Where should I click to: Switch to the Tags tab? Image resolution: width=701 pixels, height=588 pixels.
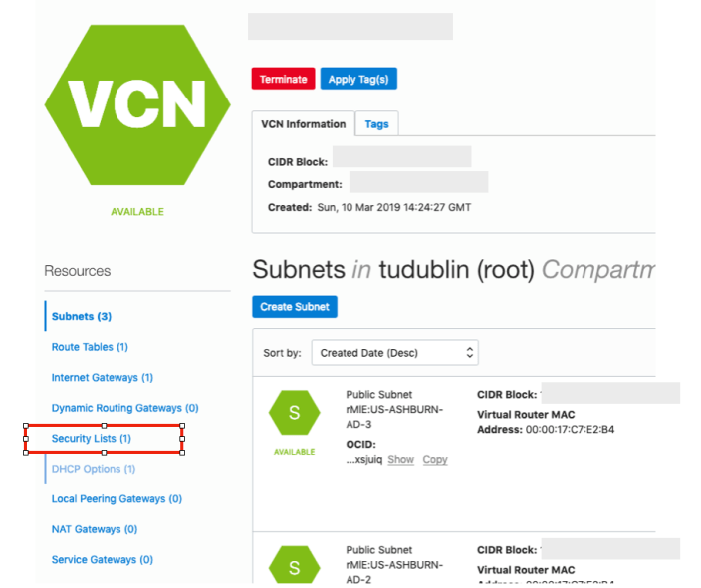click(x=376, y=124)
